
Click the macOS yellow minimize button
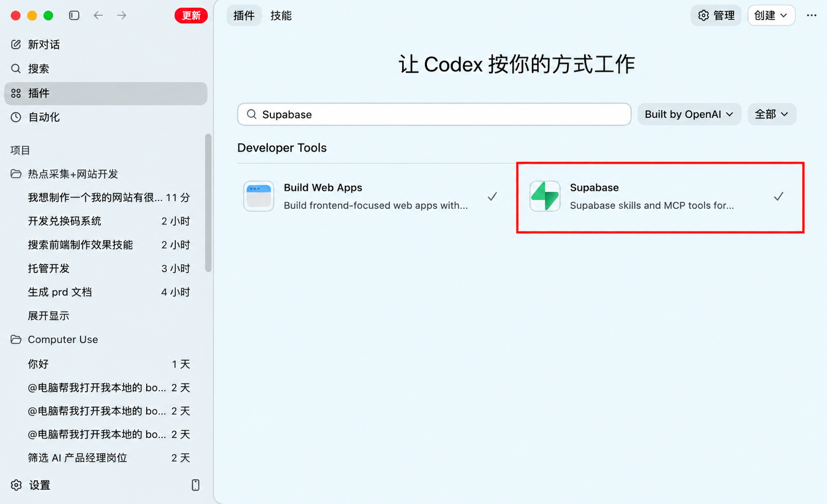click(32, 15)
